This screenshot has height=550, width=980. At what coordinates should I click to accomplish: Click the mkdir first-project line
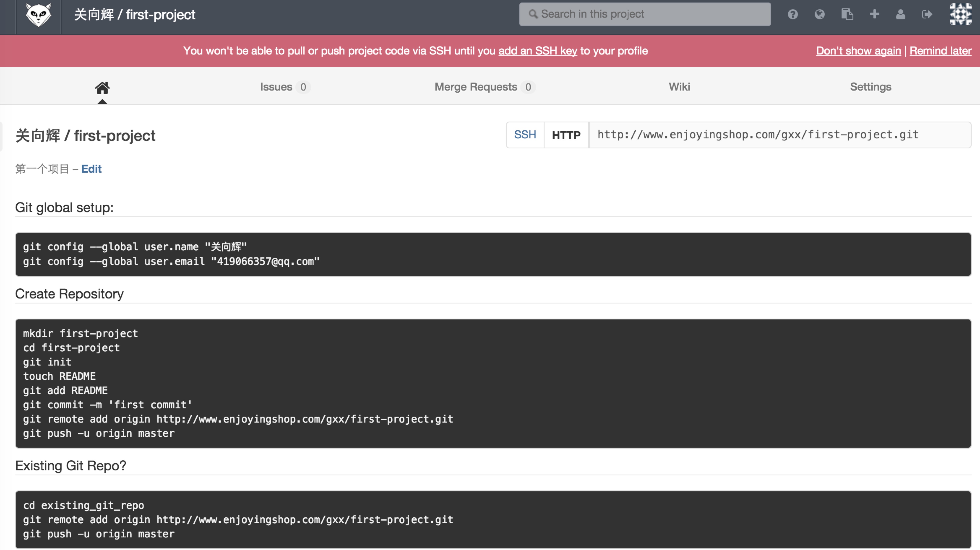point(80,333)
